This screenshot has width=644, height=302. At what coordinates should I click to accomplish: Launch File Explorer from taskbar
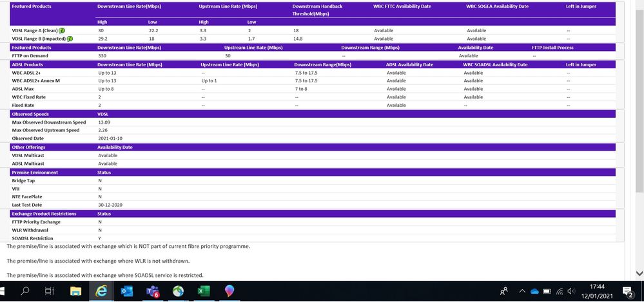coord(75,291)
